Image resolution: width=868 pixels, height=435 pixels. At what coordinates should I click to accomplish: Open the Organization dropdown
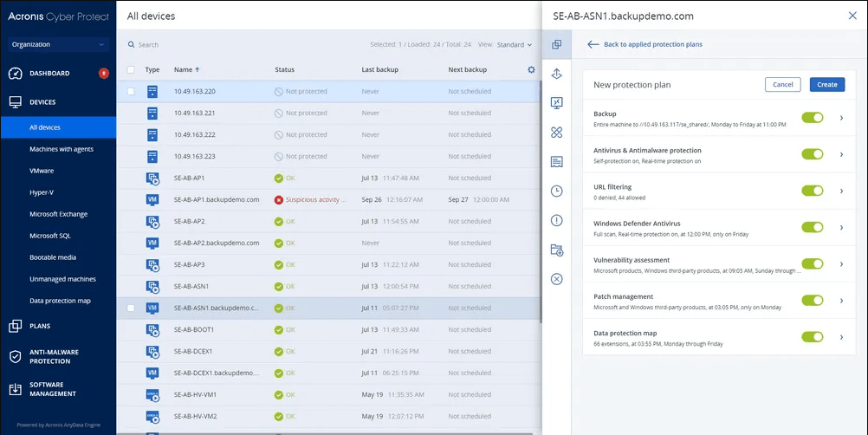[58, 44]
